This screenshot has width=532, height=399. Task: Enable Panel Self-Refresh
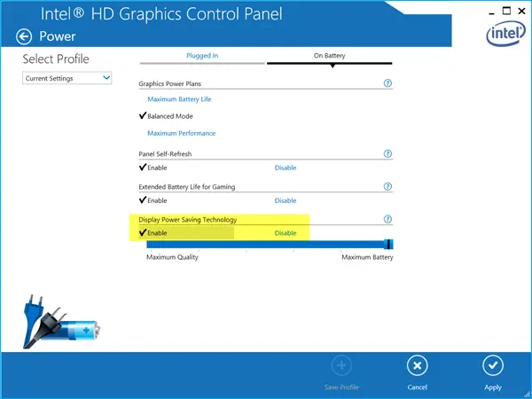click(157, 168)
